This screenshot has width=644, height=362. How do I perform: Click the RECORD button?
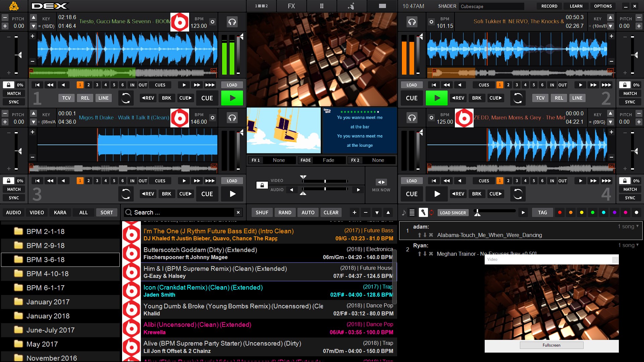click(x=549, y=6)
